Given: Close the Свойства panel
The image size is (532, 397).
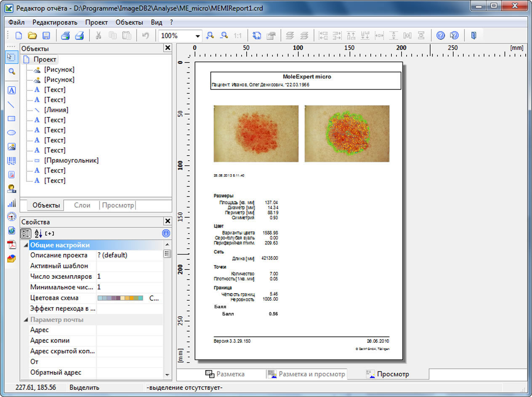Looking at the screenshot, I should click(x=168, y=221).
